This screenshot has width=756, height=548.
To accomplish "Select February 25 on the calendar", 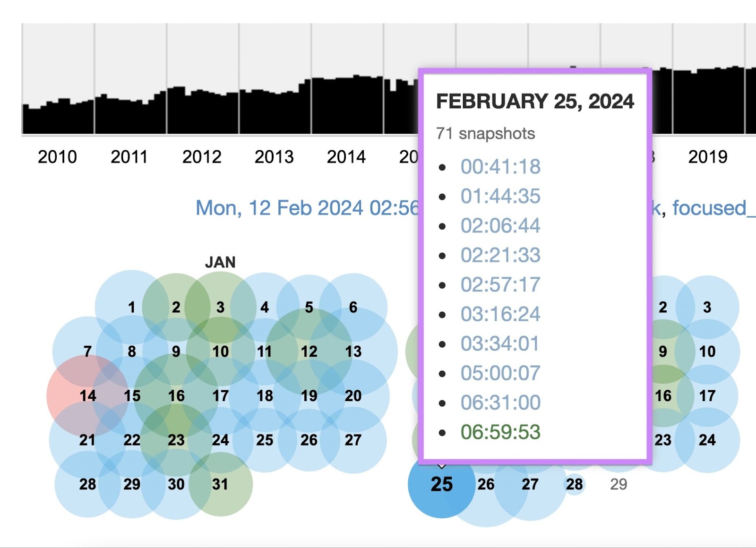I will 441,483.
